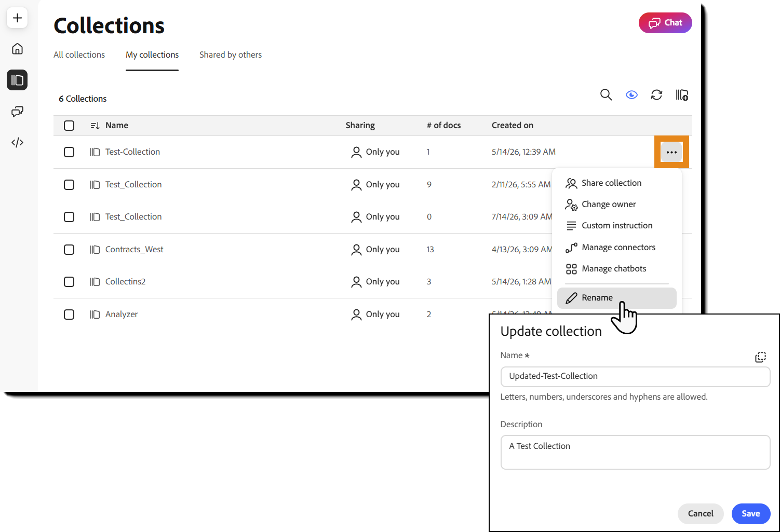Screen dimensions: 780x532
Task: Click the Sharing column header
Action: 360,126
